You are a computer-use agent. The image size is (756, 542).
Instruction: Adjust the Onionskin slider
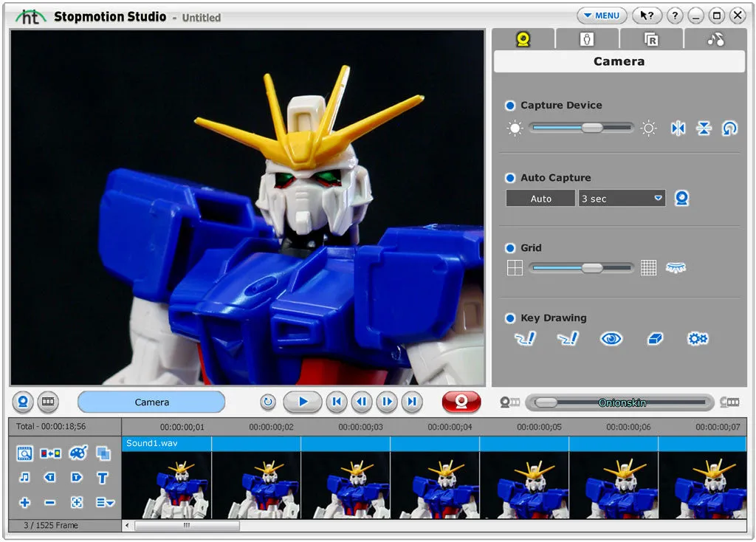pos(619,402)
